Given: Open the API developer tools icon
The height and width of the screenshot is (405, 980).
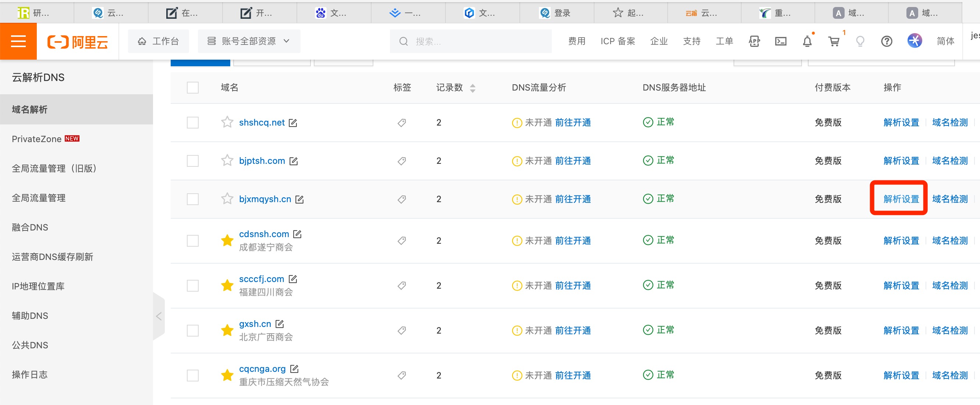Looking at the screenshot, I should coord(754,41).
